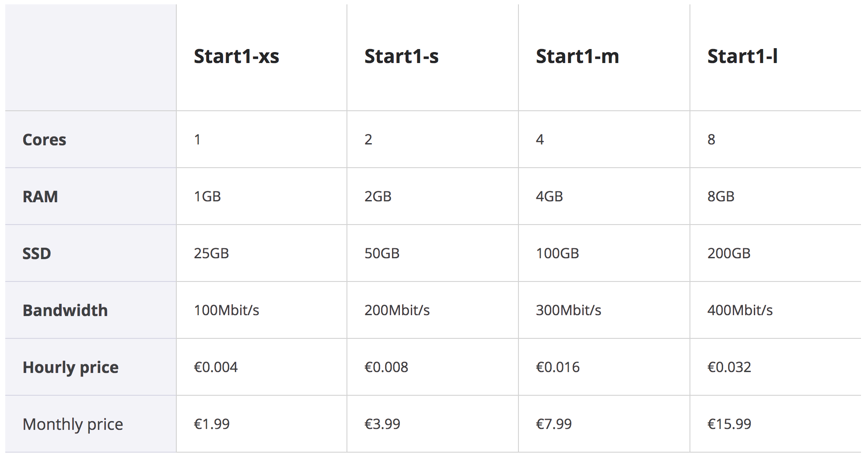
Task: Select the 4GB RAM value
Action: click(549, 197)
